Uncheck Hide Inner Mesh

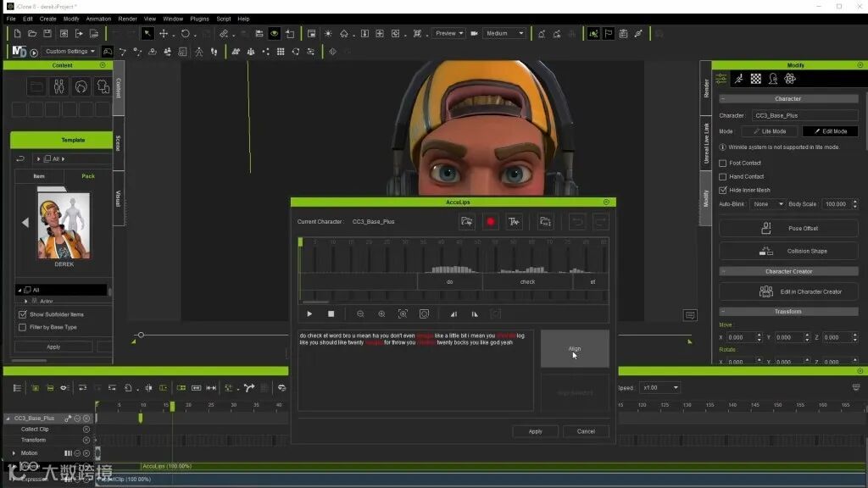point(723,190)
